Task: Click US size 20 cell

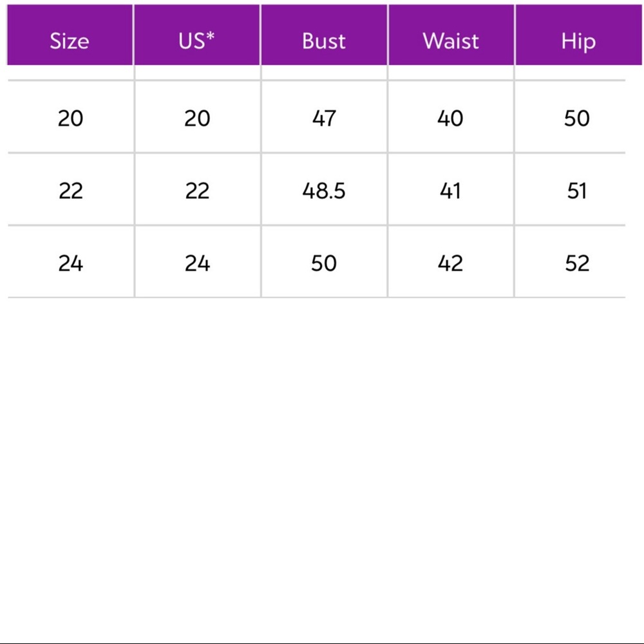Action: tap(197, 118)
